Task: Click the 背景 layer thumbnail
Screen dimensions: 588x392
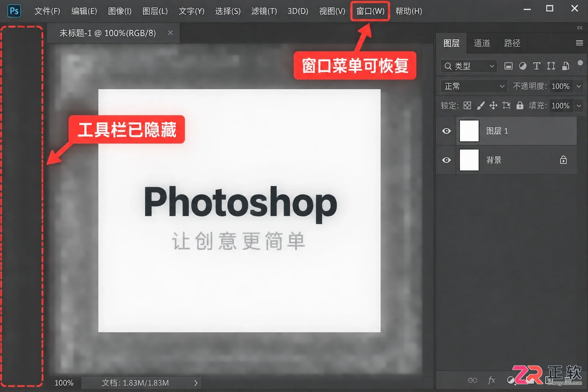Action: click(469, 160)
